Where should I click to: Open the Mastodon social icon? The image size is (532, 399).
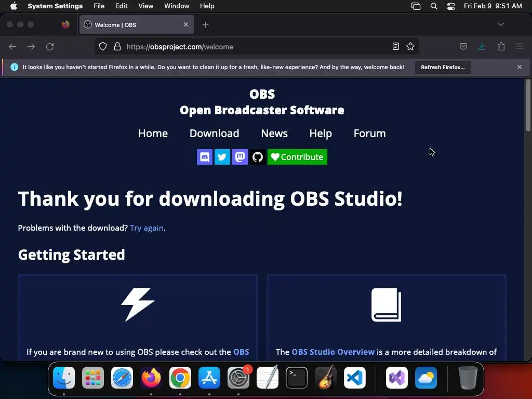pos(240,157)
